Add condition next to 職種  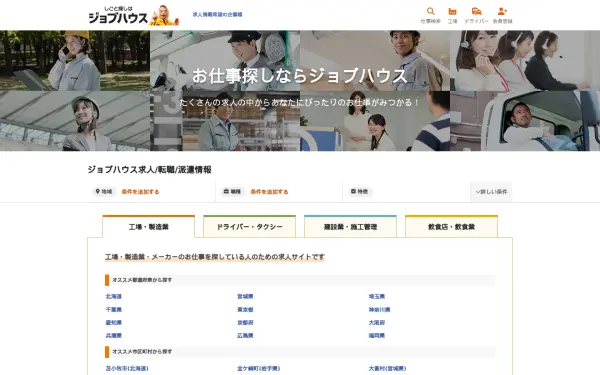click(x=269, y=192)
